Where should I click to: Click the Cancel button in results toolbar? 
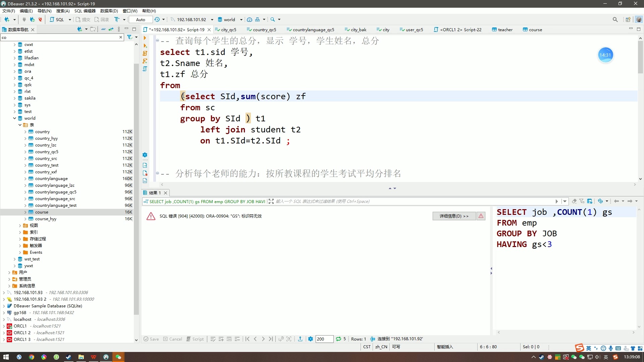coord(172,339)
